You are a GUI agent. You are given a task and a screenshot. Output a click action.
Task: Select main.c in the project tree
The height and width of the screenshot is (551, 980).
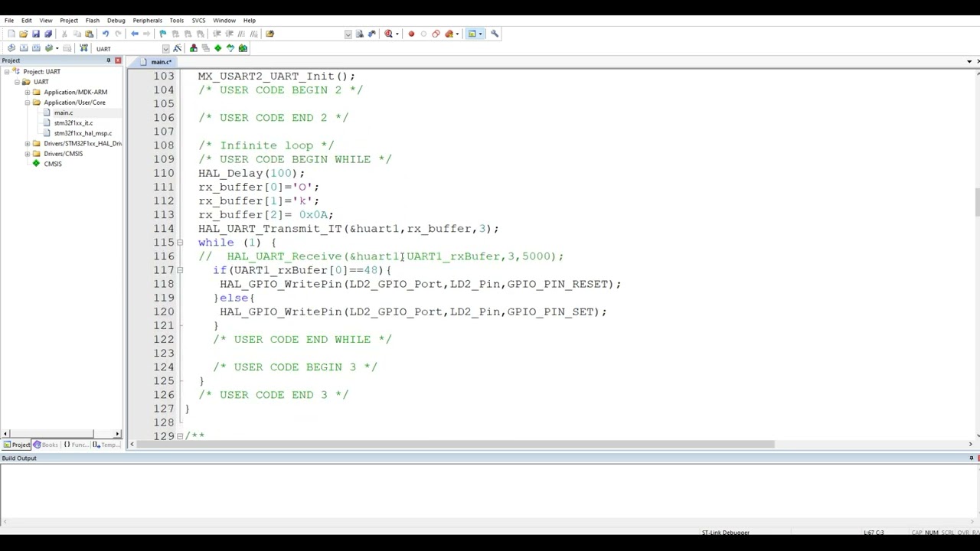pyautogui.click(x=64, y=113)
